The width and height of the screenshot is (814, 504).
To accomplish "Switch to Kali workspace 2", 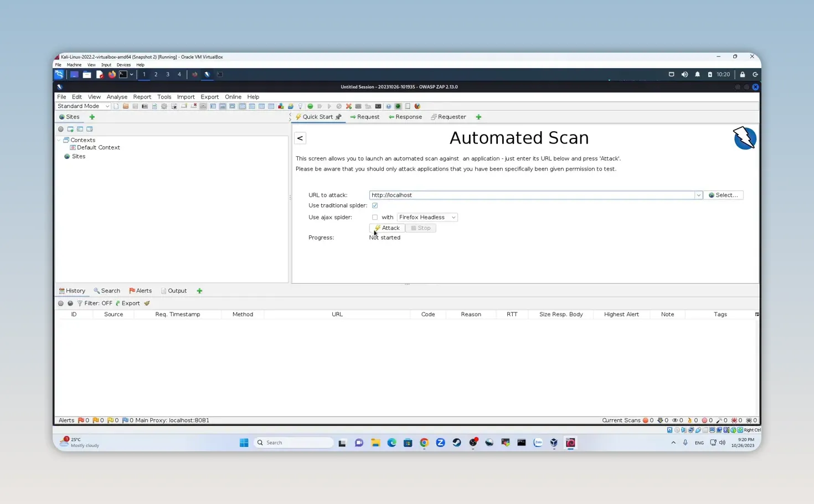I will (x=156, y=74).
